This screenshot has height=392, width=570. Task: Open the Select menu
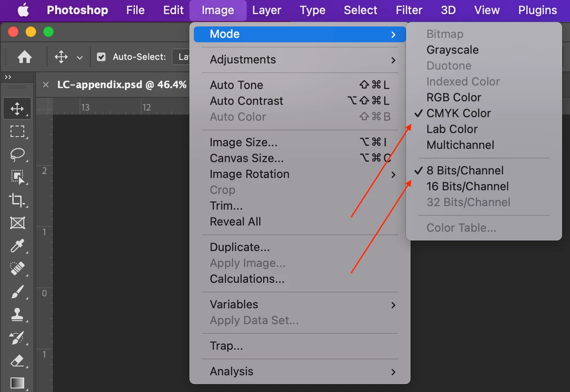361,10
